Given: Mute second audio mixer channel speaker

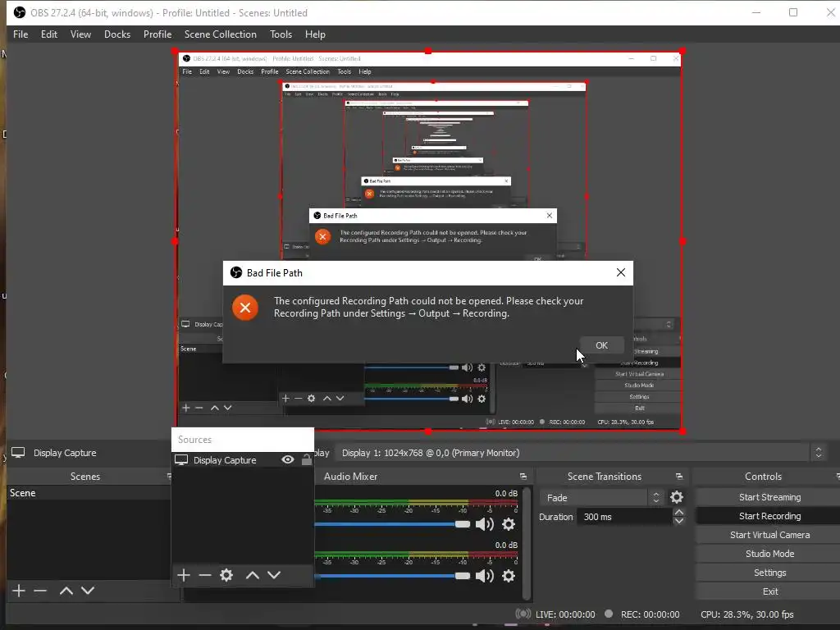Looking at the screenshot, I should click(484, 576).
